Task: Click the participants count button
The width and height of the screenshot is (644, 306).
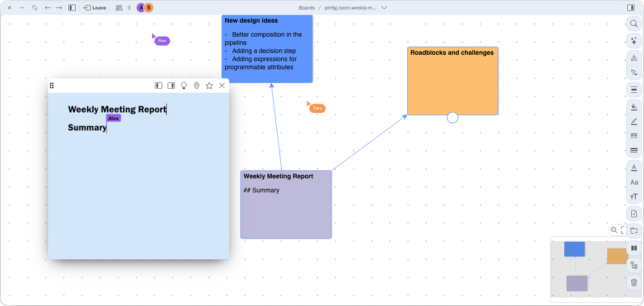Action: [123, 8]
